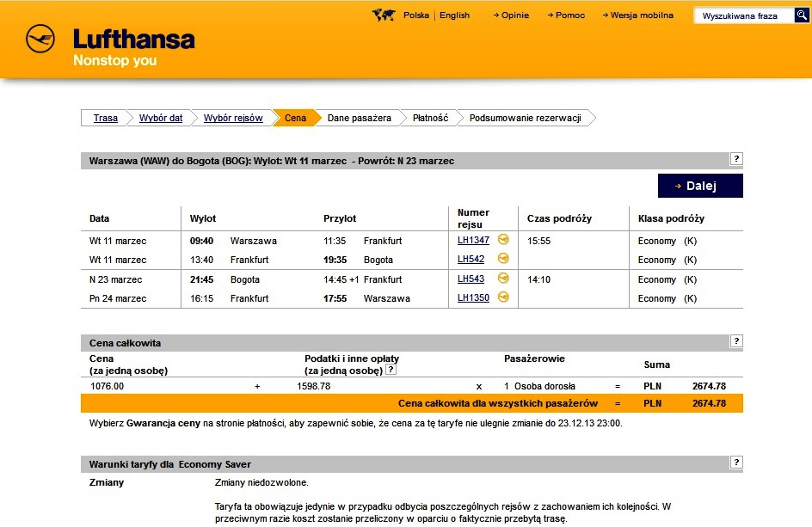Click departure time 21:45 from Bogota
This screenshot has height=527, width=812.
201,279
